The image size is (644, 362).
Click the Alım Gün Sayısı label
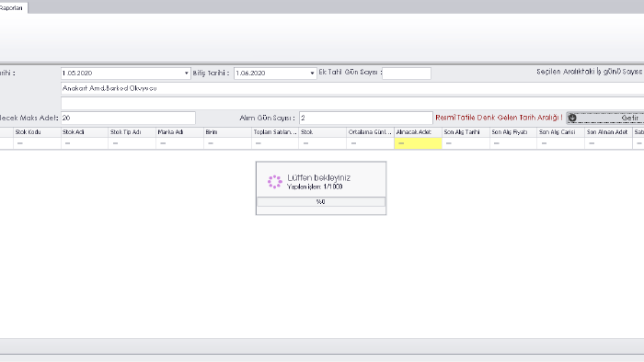point(268,119)
